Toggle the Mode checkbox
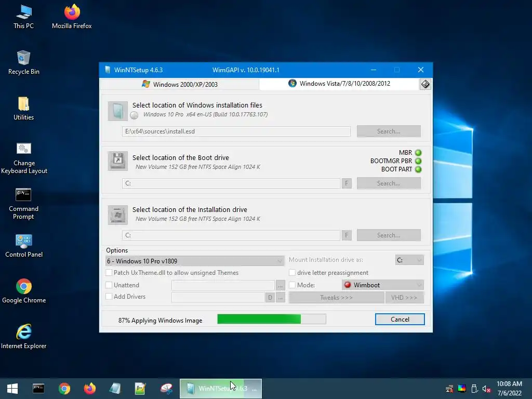532x399 pixels. pyautogui.click(x=292, y=285)
